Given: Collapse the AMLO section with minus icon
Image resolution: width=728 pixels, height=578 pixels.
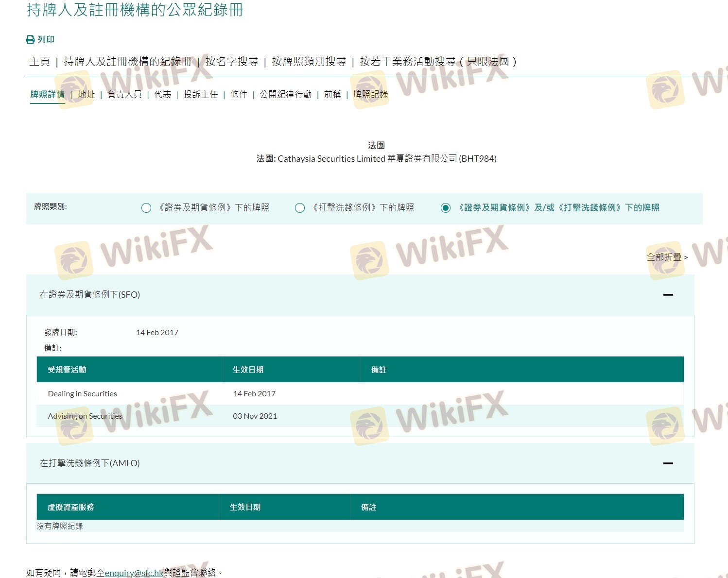Looking at the screenshot, I should tap(668, 463).
